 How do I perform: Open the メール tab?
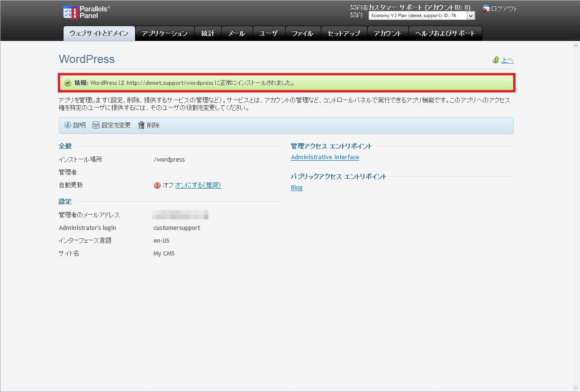[236, 33]
